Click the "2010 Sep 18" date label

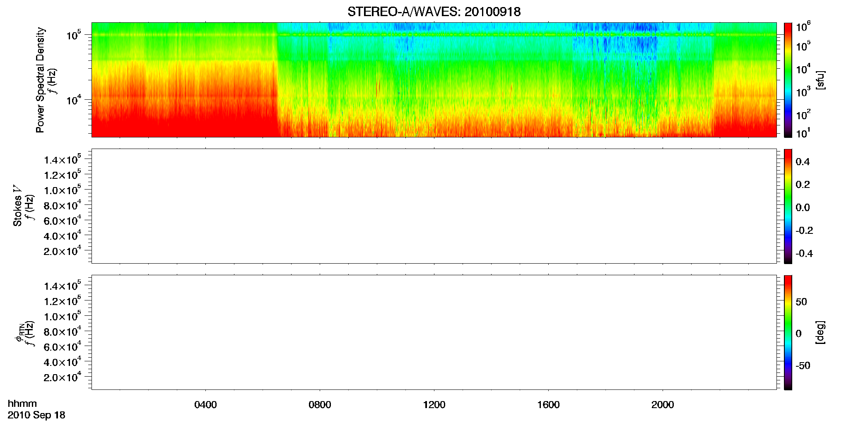[36, 415]
